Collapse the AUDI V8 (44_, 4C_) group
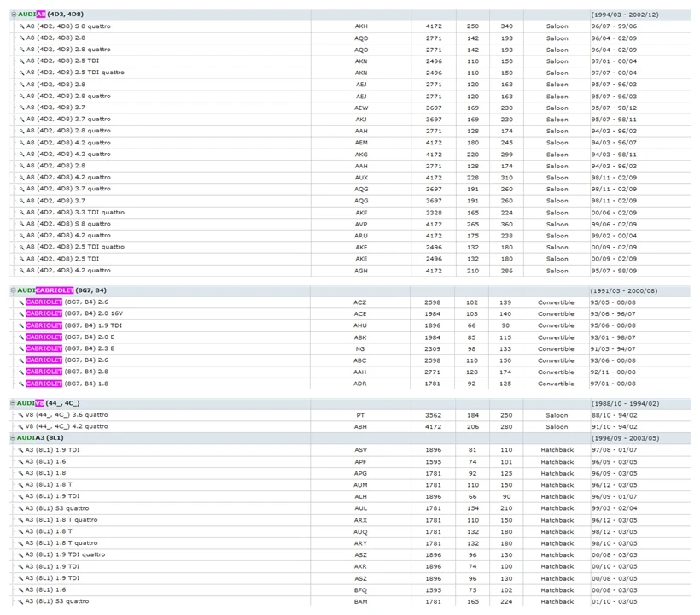 click(x=13, y=403)
